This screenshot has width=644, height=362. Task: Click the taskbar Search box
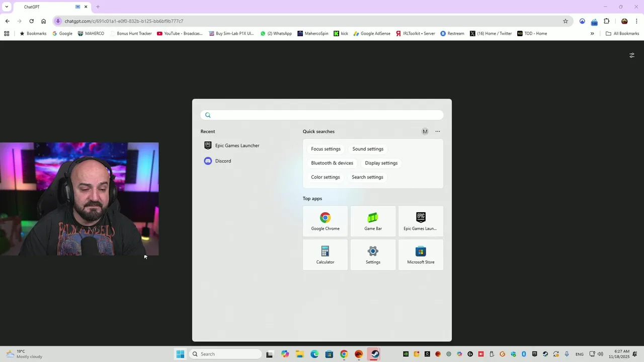226,354
